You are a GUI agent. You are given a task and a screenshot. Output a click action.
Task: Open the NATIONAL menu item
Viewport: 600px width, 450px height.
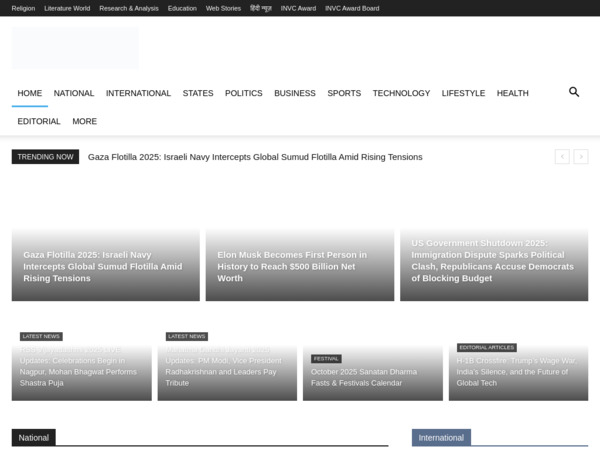(74, 93)
